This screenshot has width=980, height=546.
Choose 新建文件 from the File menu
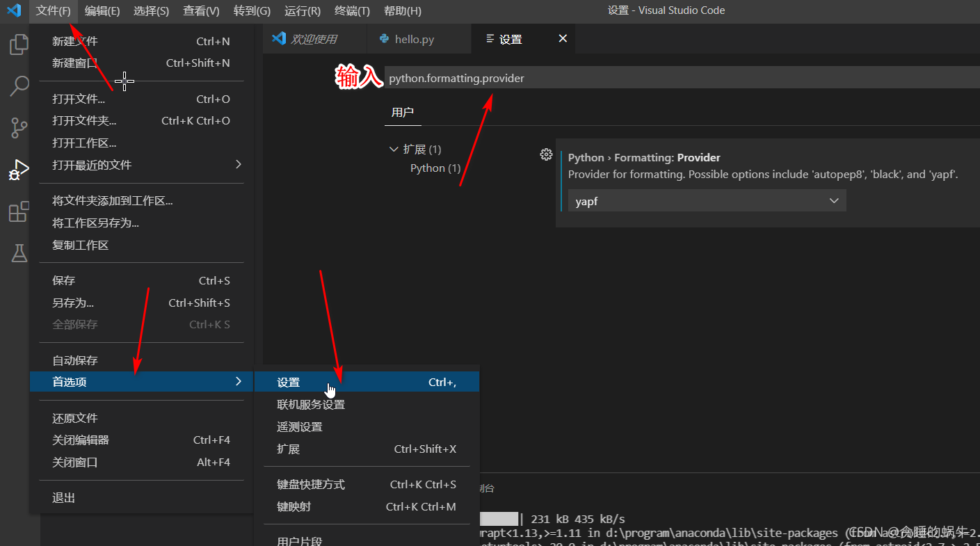tap(141, 41)
